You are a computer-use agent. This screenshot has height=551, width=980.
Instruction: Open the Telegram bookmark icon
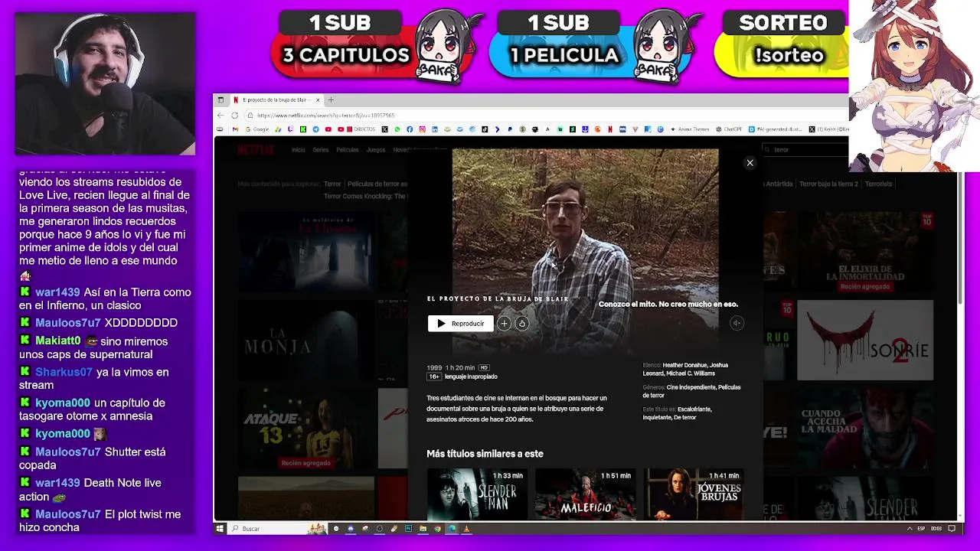point(315,129)
